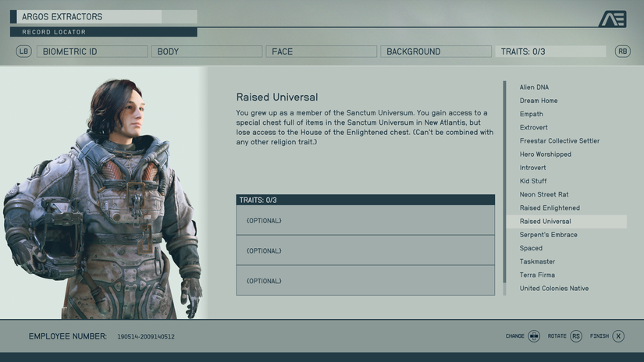The width and height of the screenshot is (644, 362).
Task: Open the Face tab
Action: (x=321, y=51)
